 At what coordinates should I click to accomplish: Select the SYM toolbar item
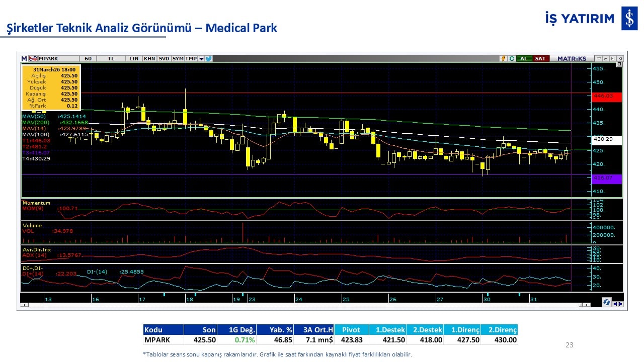coord(178,59)
